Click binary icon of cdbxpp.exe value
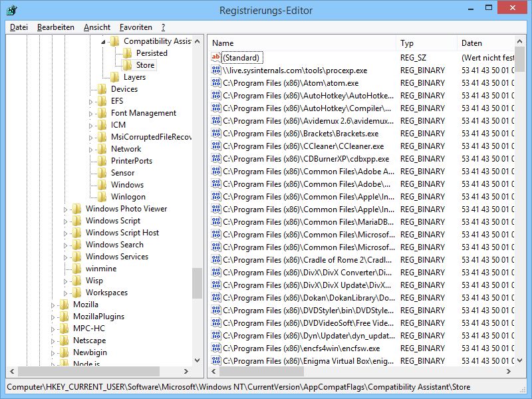 [x=215, y=158]
